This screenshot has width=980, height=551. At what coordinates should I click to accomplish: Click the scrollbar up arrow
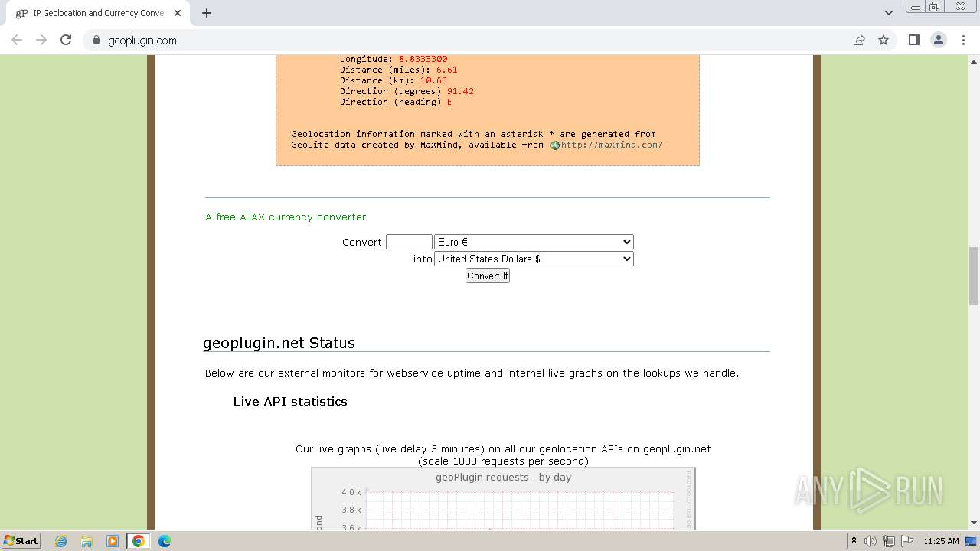click(x=974, y=60)
